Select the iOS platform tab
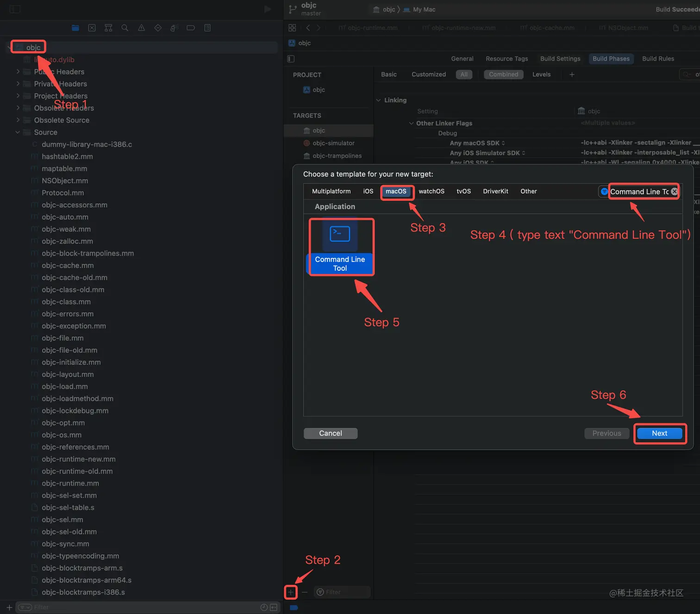This screenshot has height=614, width=700. [x=368, y=192]
